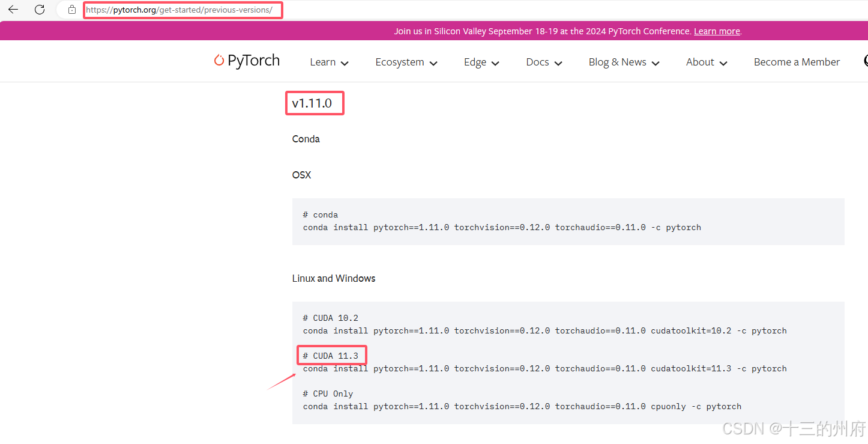This screenshot has height=444, width=868.
Task: Click the padlock site info icon
Action: pos(71,10)
